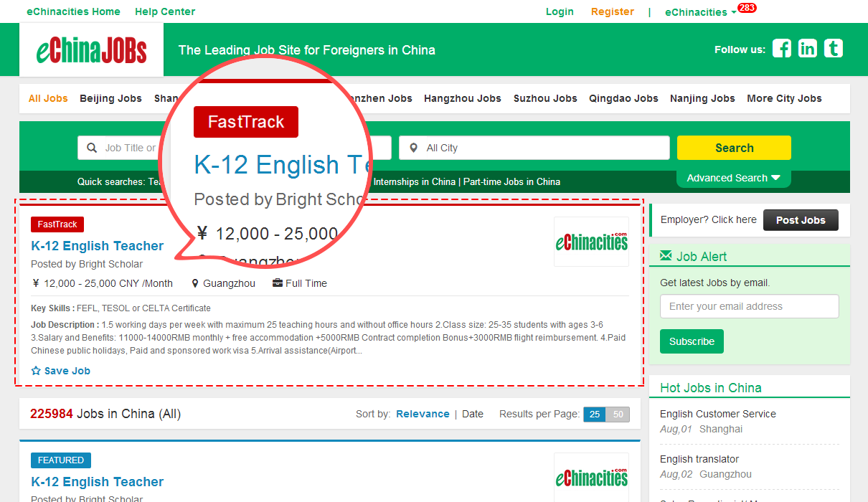
Task: Click the eChinacities logo in FastTrack listing
Action: pos(591,242)
